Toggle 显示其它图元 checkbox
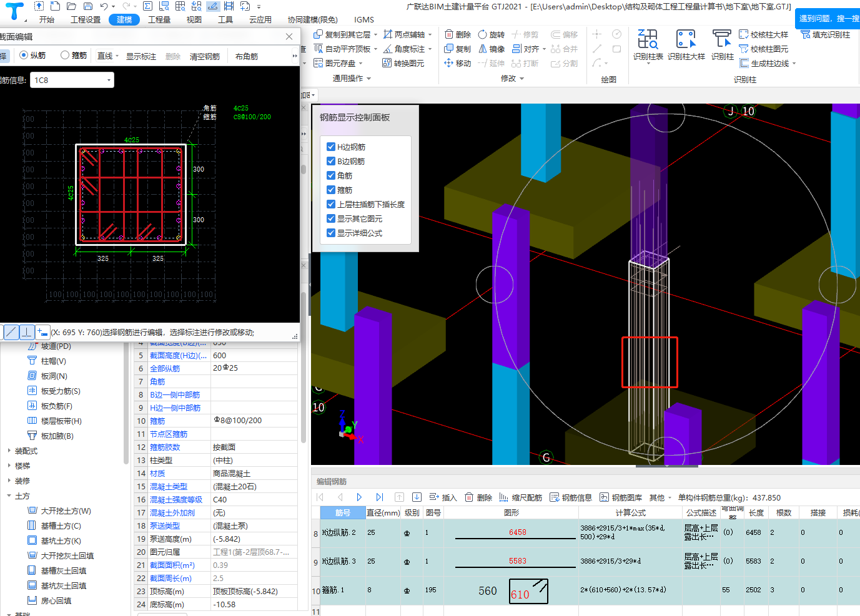This screenshot has height=616, width=860. (331, 218)
